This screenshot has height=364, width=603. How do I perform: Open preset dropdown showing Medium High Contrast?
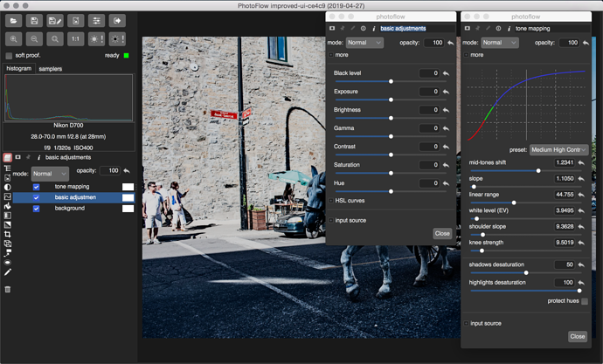pyautogui.click(x=558, y=149)
